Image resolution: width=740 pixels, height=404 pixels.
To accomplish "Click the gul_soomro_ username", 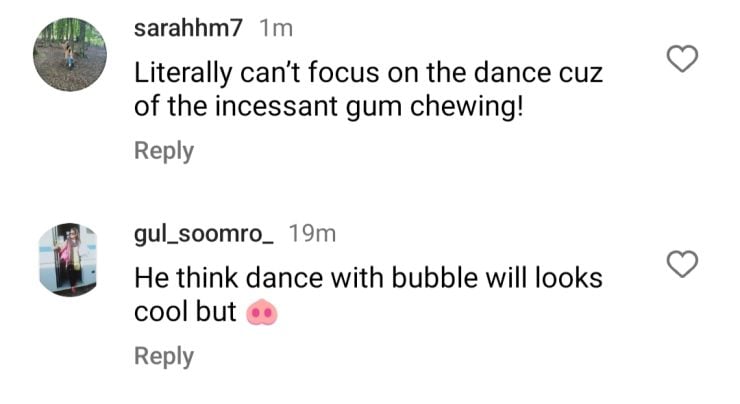I will click(x=204, y=233).
